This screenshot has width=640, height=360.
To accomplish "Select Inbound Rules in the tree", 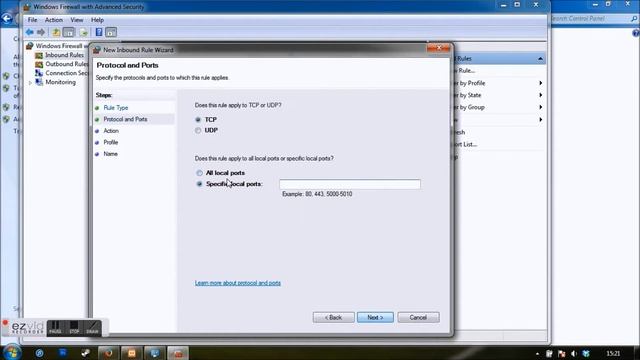I will pyautogui.click(x=64, y=55).
